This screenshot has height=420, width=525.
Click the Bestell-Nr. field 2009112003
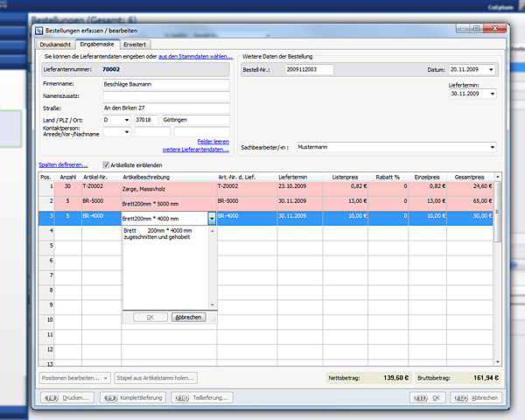tap(310, 70)
